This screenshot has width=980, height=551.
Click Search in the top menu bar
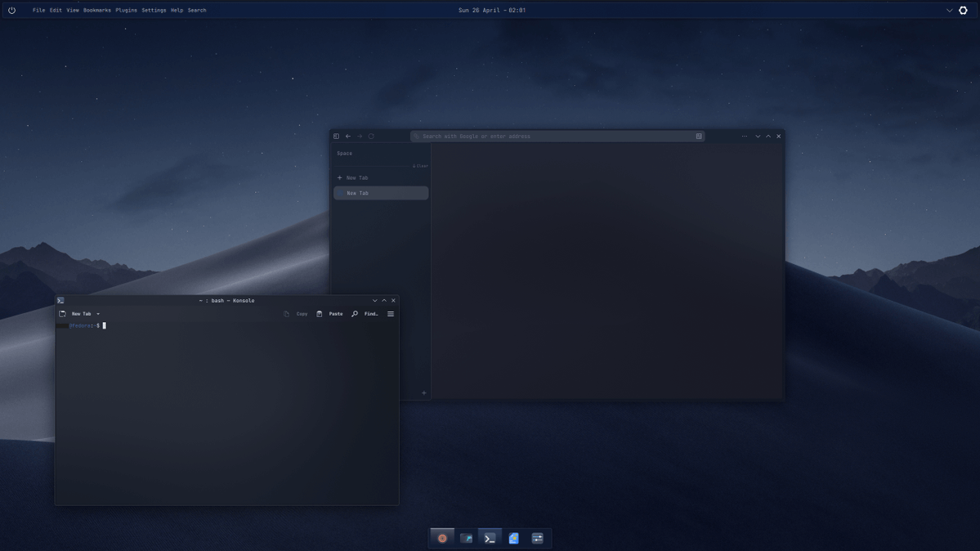click(197, 10)
